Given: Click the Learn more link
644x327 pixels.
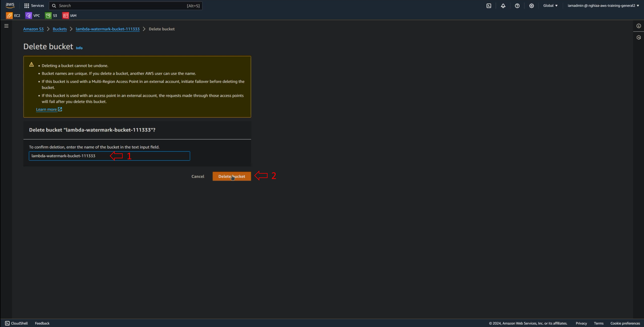Looking at the screenshot, I should click(x=46, y=109).
